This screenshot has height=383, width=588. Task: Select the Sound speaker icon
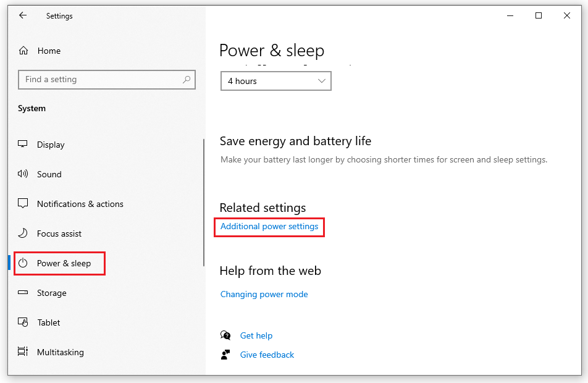coord(23,174)
